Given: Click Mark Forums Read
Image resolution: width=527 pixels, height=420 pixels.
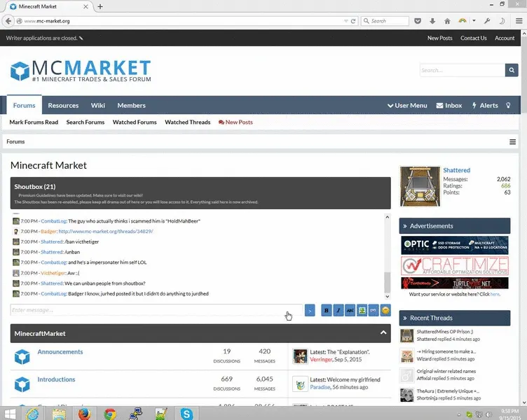Looking at the screenshot, I should (34, 122).
